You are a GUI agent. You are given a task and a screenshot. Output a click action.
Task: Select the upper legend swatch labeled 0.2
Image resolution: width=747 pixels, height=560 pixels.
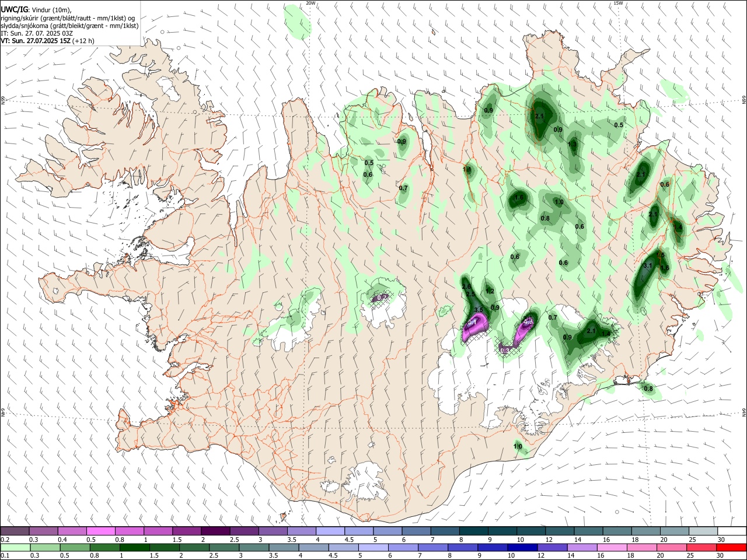tap(15, 531)
